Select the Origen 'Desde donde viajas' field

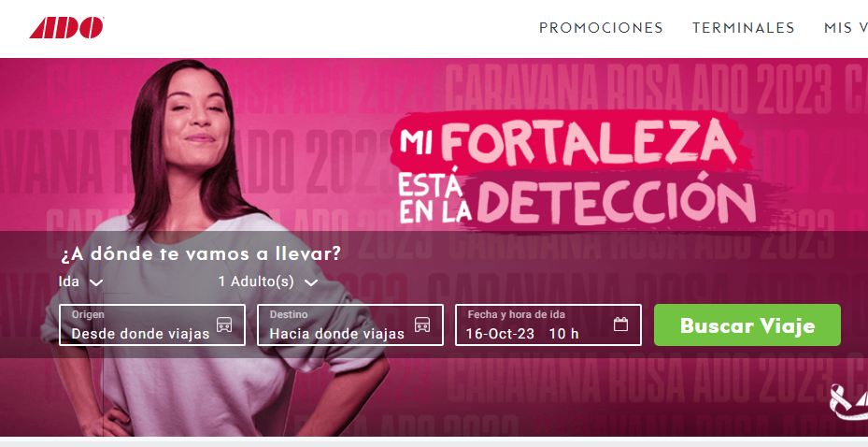[x=151, y=325]
